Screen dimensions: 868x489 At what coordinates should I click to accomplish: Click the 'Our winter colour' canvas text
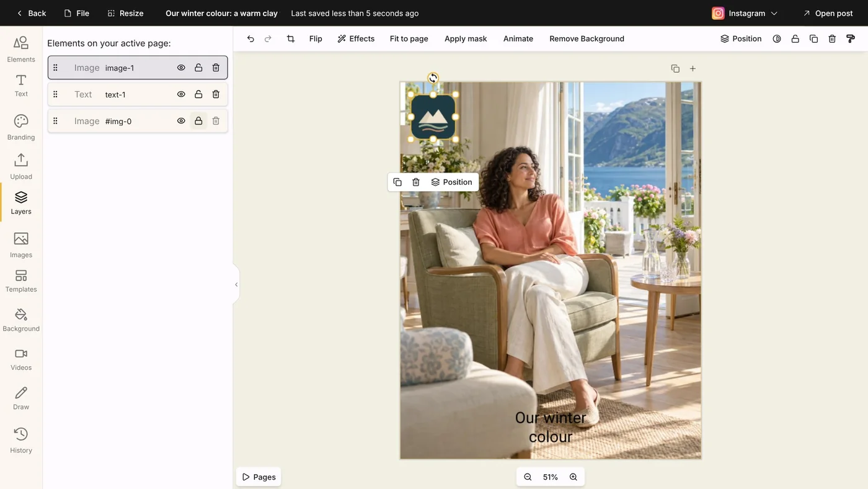(551, 427)
